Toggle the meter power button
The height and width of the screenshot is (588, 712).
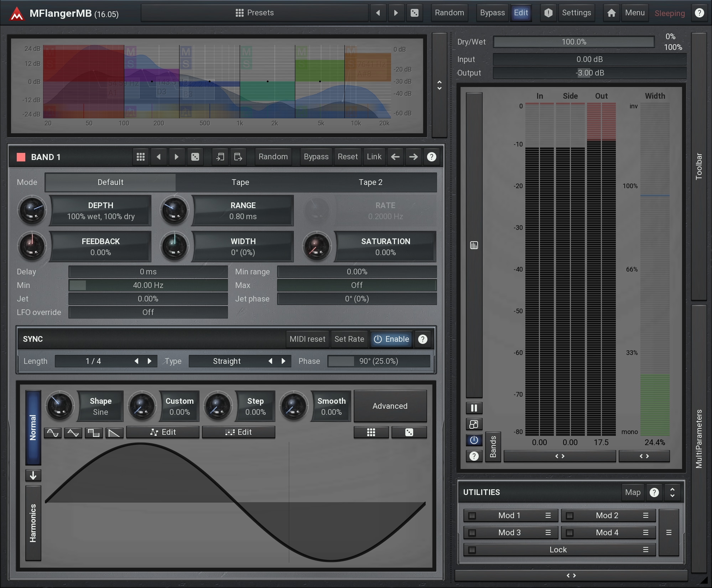pos(474,440)
